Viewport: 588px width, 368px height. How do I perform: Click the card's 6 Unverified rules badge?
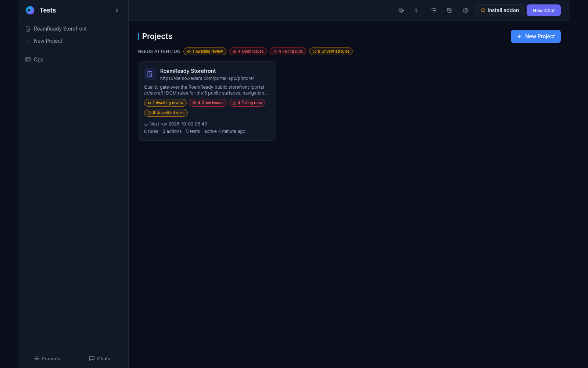pos(166,113)
